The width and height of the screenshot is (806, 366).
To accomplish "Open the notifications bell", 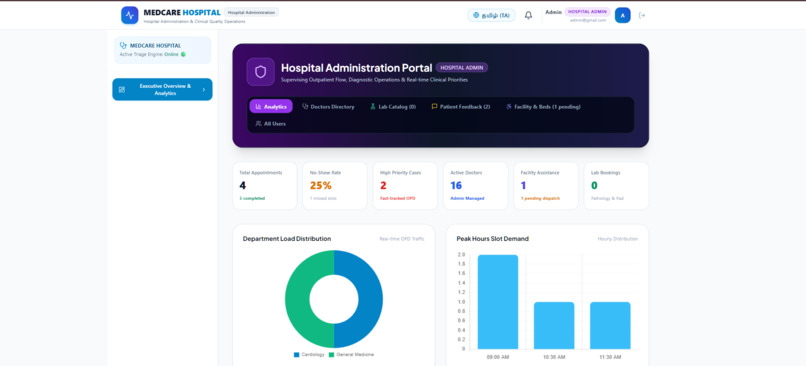I will click(528, 15).
